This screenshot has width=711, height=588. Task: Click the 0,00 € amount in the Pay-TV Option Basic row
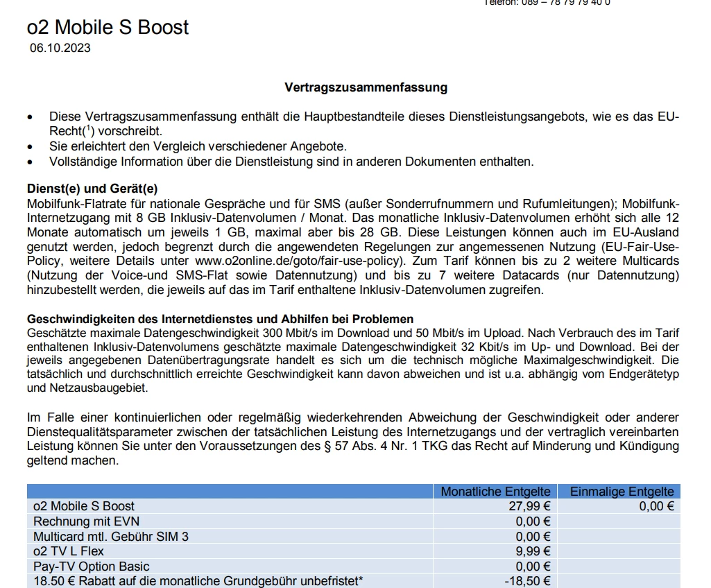pyautogui.click(x=533, y=567)
